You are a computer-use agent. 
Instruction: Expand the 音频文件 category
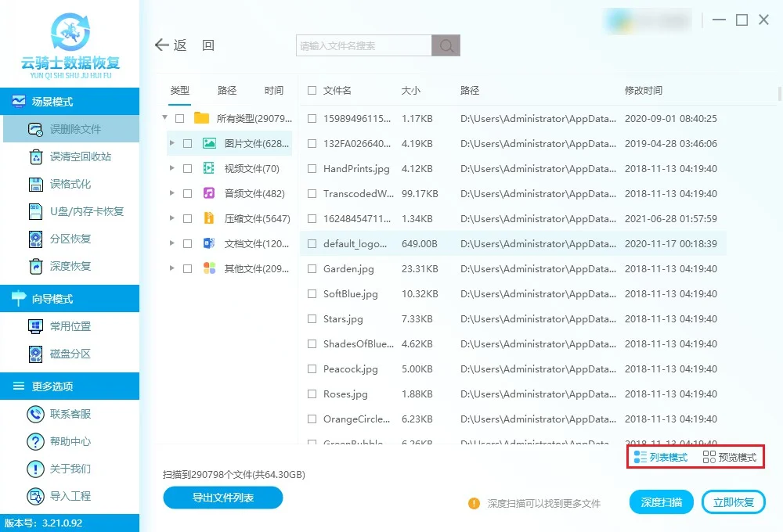171,193
